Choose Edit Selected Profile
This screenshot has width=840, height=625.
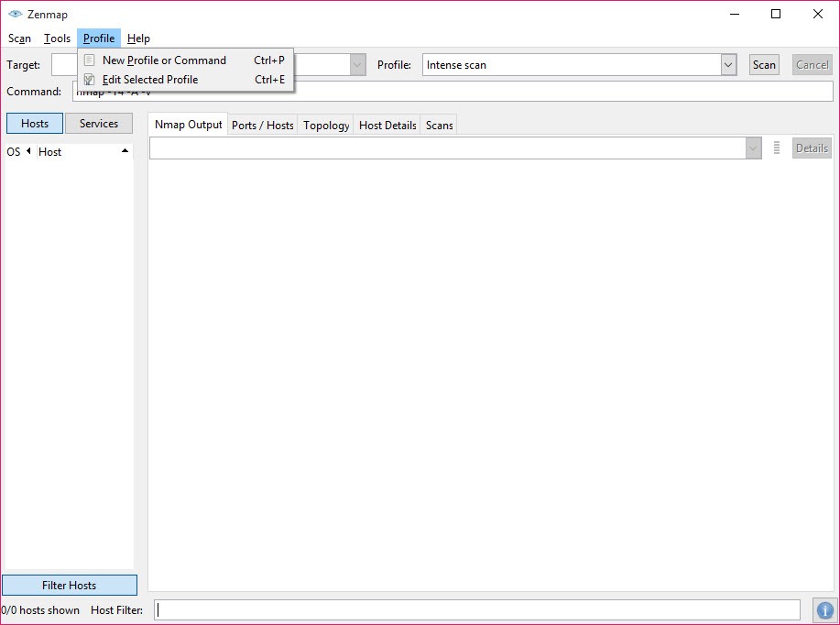coord(185,80)
